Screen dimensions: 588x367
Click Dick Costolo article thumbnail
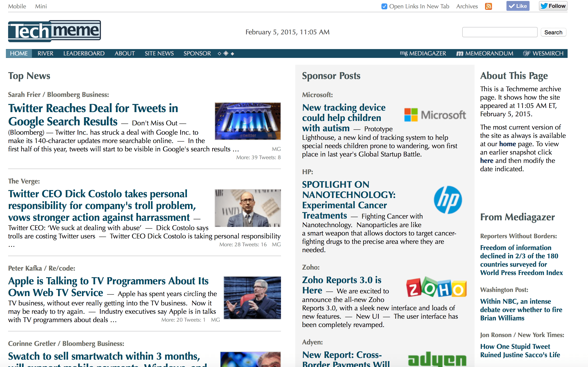[x=248, y=208]
